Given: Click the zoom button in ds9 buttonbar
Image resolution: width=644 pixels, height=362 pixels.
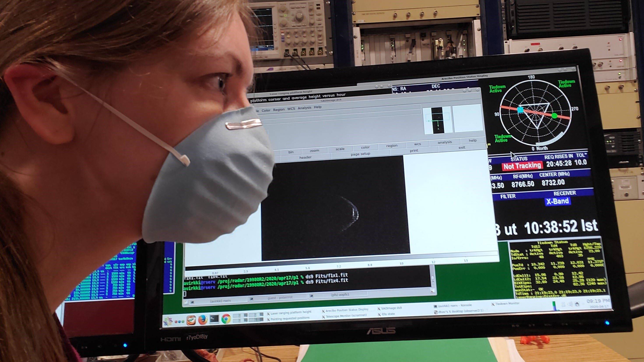Looking at the screenshot, I should (314, 150).
